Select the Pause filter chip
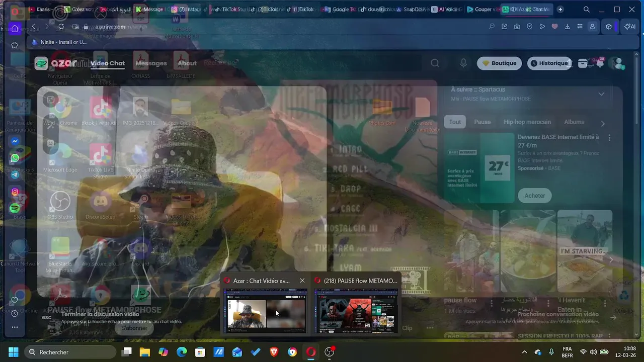 coord(482,122)
